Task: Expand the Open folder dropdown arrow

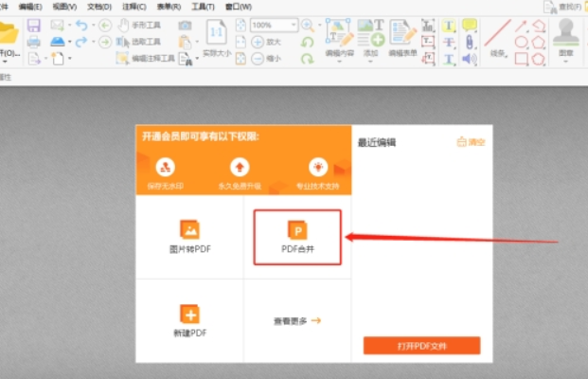Action: tap(5, 62)
